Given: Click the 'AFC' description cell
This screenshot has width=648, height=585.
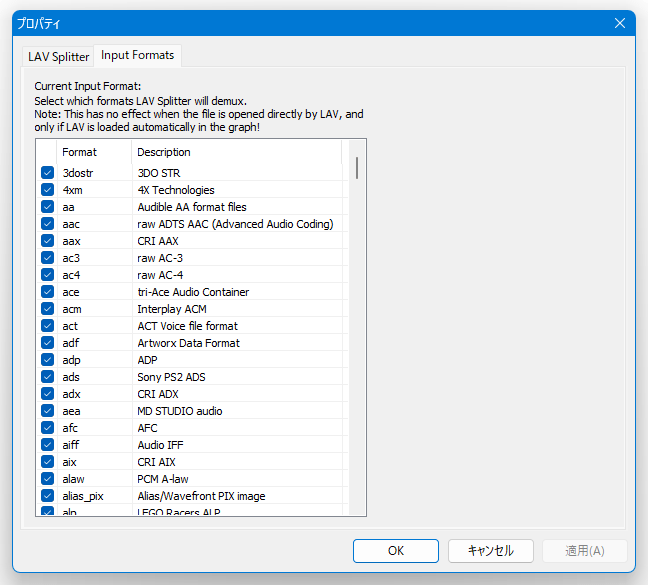Looking at the screenshot, I should click(147, 428).
